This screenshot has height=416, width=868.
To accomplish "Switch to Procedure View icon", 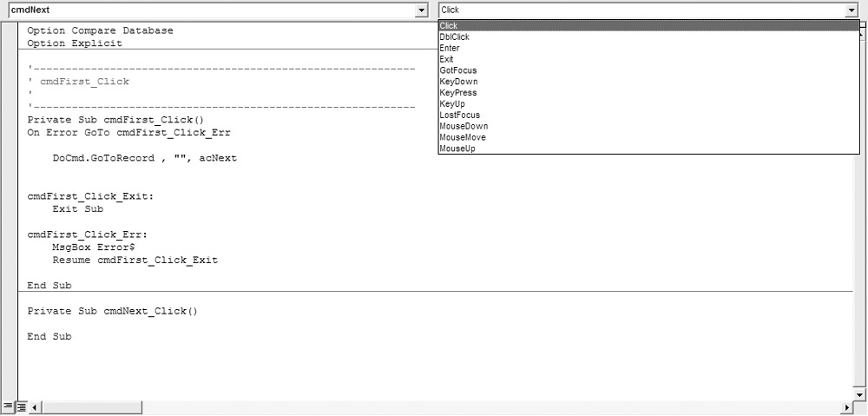I will (8, 407).
